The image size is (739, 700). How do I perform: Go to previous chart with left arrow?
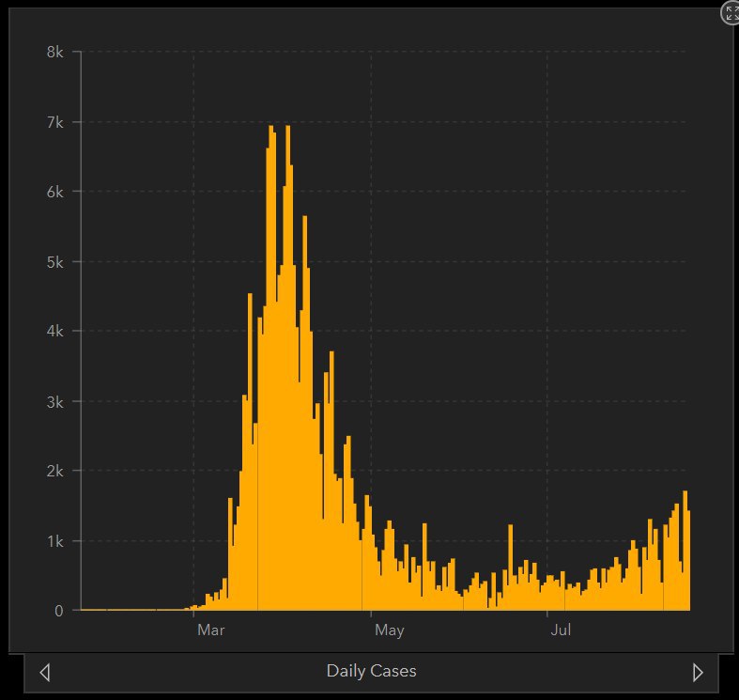pos(45,672)
